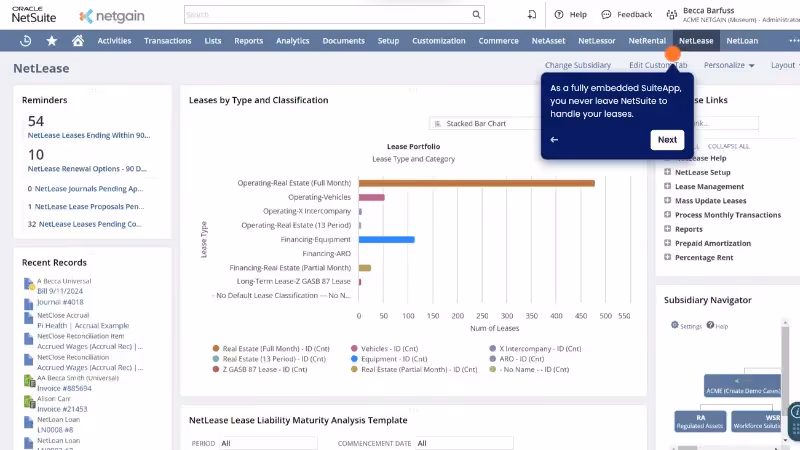This screenshot has height=450, width=800.
Task: Open NetLease Lease Proposals Pen... reminder
Action: coord(89,207)
